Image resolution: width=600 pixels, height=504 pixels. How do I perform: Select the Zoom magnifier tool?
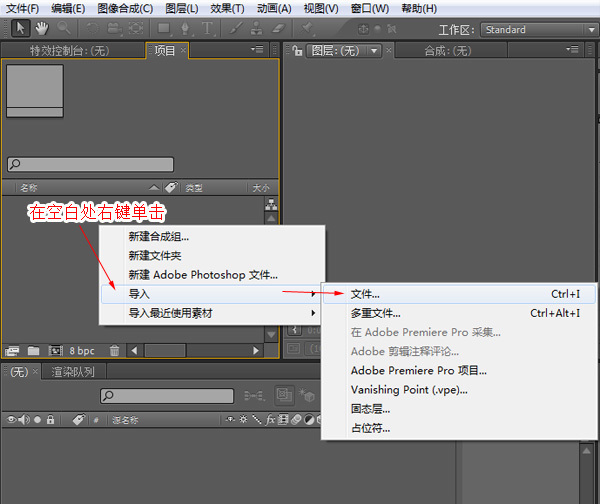point(64,28)
